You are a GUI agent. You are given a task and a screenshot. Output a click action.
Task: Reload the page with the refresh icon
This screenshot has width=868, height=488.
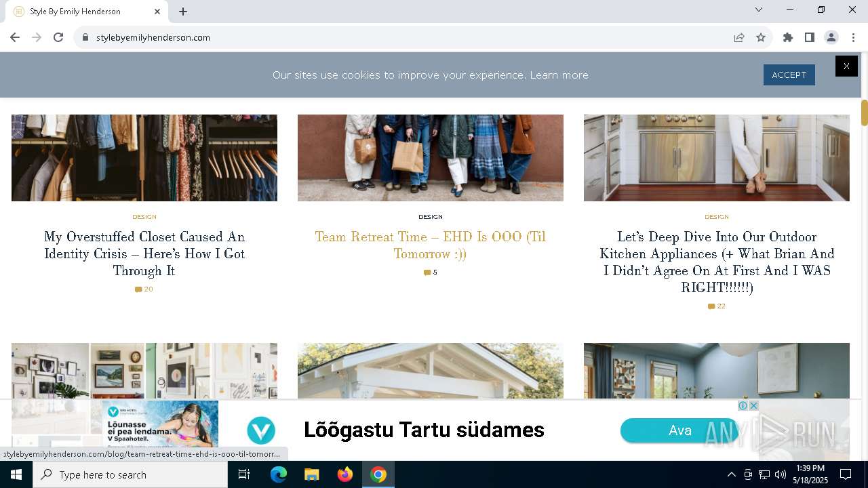[58, 37]
